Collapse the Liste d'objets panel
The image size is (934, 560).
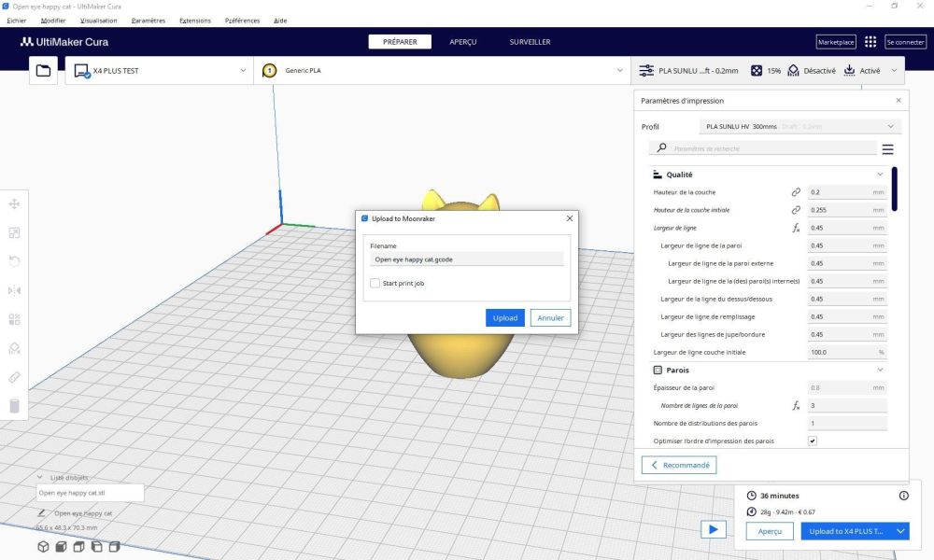pyautogui.click(x=40, y=477)
